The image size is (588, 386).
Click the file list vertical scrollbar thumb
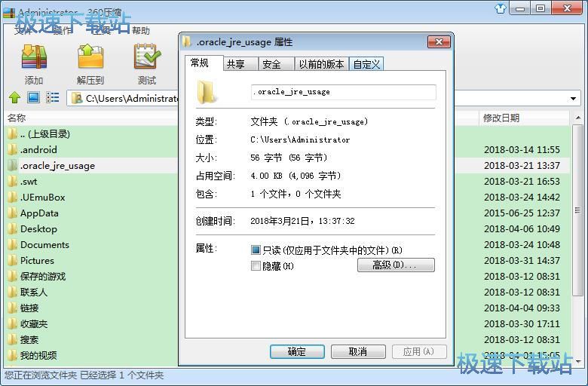pyautogui.click(x=578, y=210)
